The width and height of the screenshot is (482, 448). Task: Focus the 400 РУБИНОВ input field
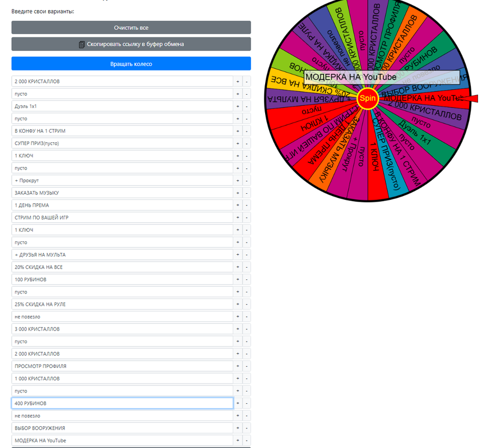(x=122, y=403)
